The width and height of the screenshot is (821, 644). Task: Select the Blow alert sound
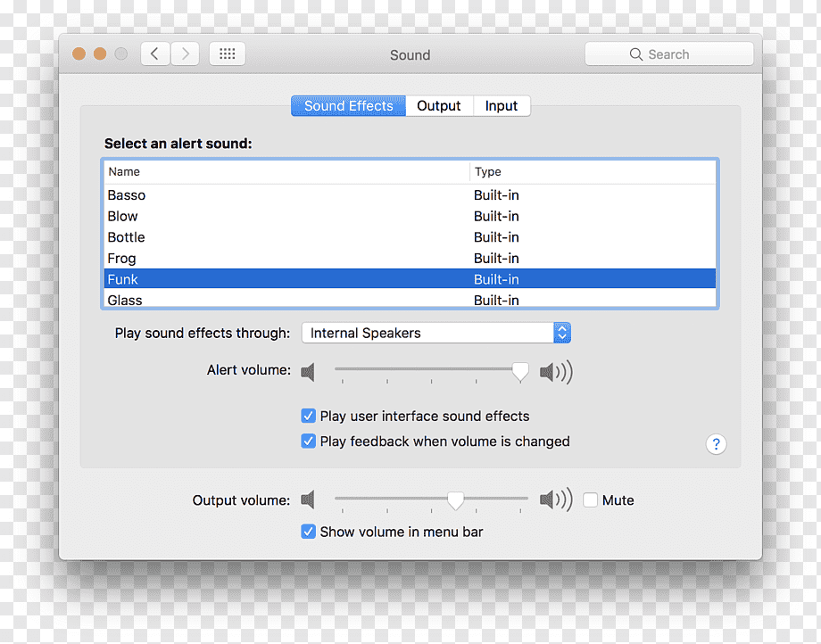pyautogui.click(x=410, y=216)
